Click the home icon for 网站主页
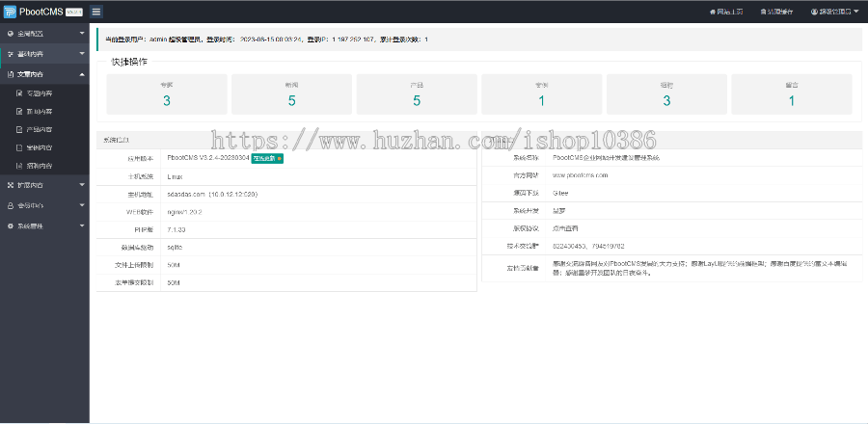The width and height of the screenshot is (868, 424). [x=712, y=12]
